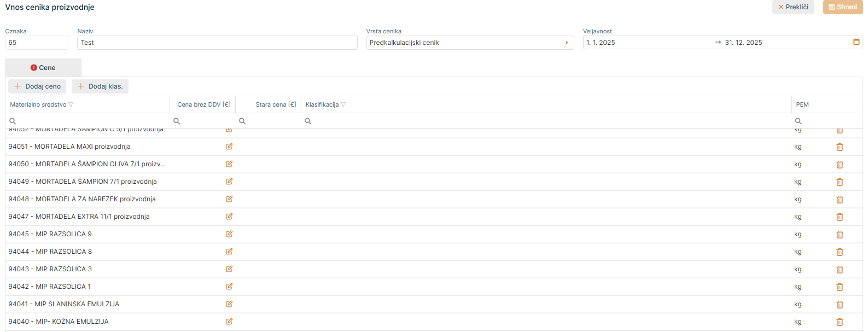Viewport: 868px width, 332px height.
Task: Click Prekliči to cancel the entry
Action: coord(793,7)
